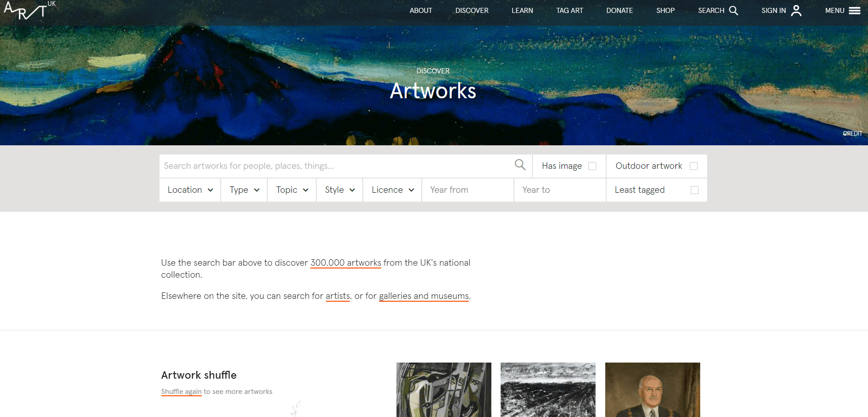Focus the Year to field
Viewport: 868px width, 417px height.
(560, 190)
